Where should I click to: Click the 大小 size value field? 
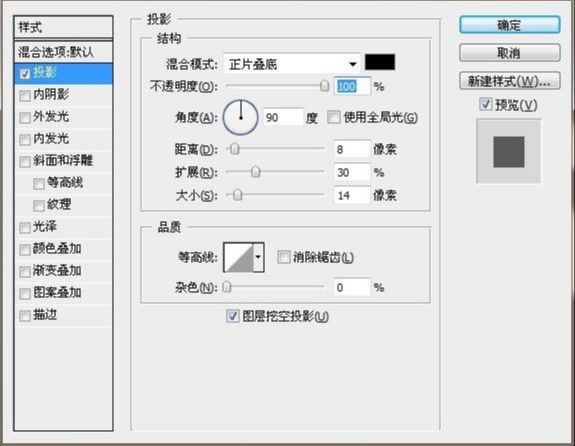coord(352,195)
